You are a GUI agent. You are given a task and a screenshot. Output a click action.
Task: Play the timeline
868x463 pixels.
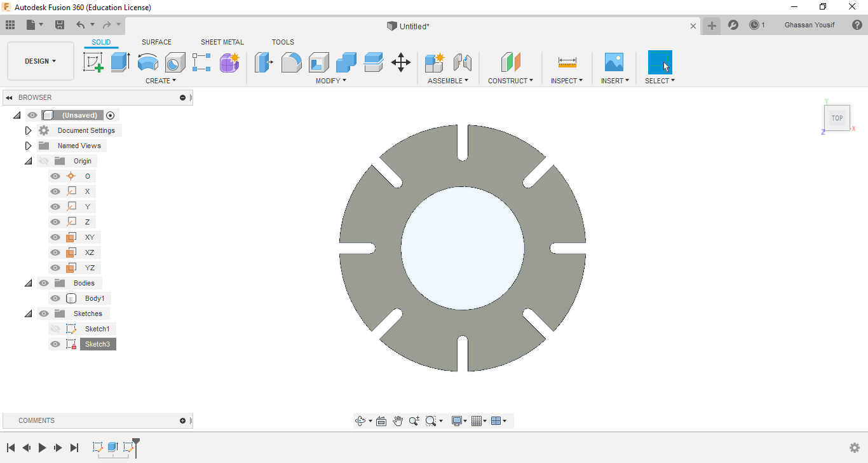42,448
